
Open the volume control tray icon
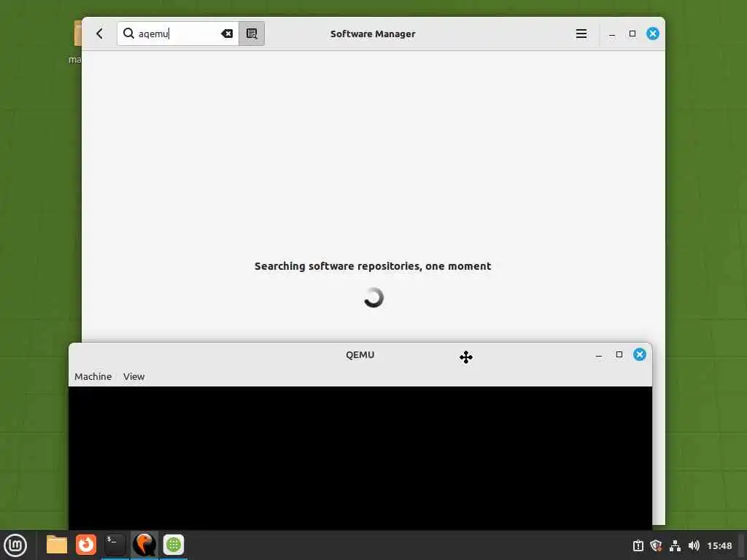[694, 545]
